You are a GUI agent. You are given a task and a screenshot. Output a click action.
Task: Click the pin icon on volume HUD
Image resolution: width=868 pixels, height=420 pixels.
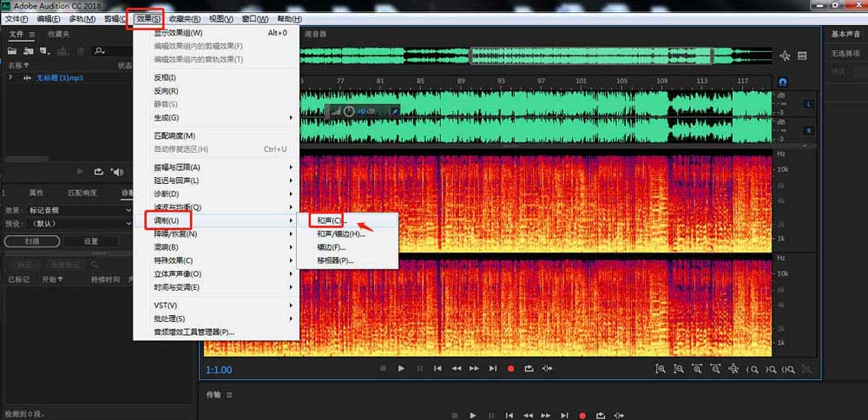[x=394, y=112]
